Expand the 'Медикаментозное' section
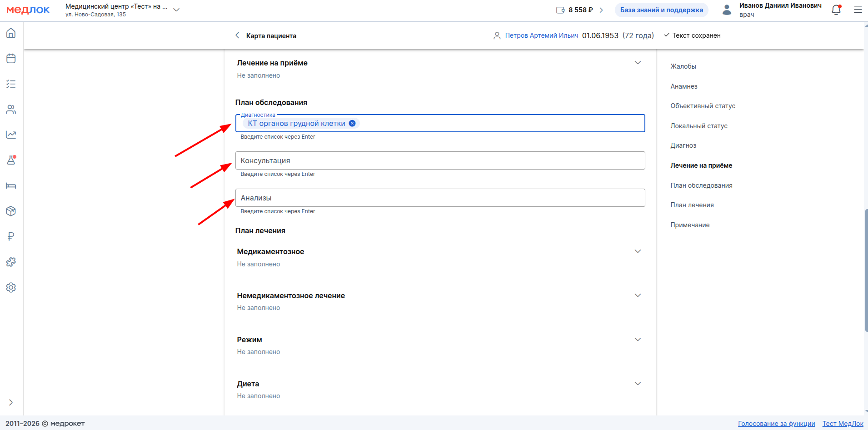Viewport: 868px width, 430px height. (x=638, y=251)
